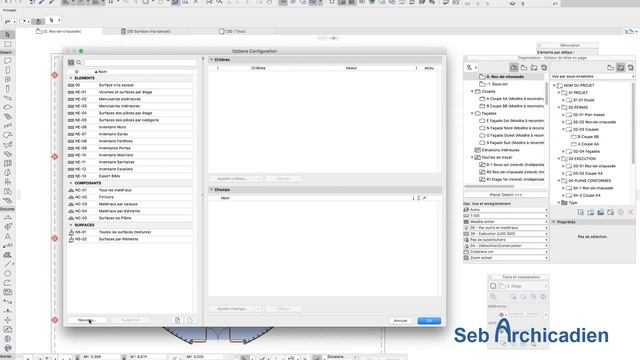Select scheme NS-02 Surfaces par éléments
This screenshot has width=640, height=360.
tap(130, 239)
